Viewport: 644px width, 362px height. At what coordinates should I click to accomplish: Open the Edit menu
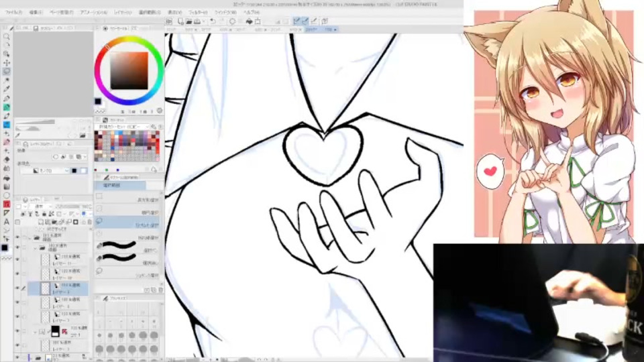[36, 12]
